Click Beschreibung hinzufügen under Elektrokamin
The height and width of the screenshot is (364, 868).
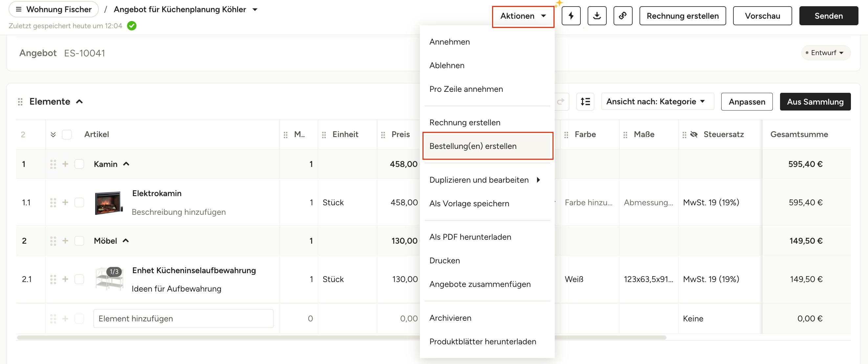pos(179,212)
